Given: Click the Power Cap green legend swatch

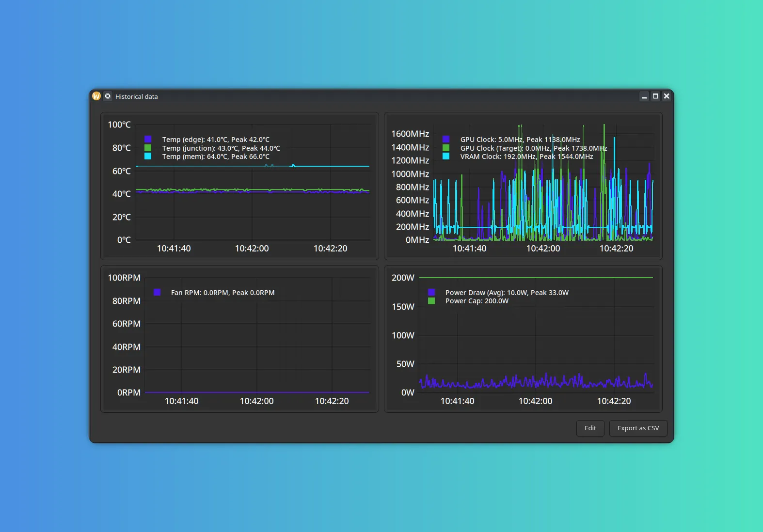Looking at the screenshot, I should [x=431, y=301].
